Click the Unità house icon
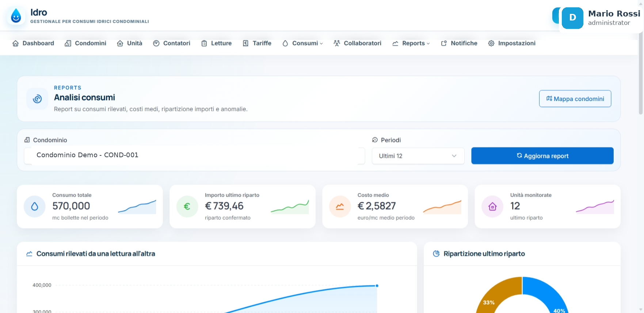Image resolution: width=644 pixels, height=313 pixels. pyautogui.click(x=120, y=43)
